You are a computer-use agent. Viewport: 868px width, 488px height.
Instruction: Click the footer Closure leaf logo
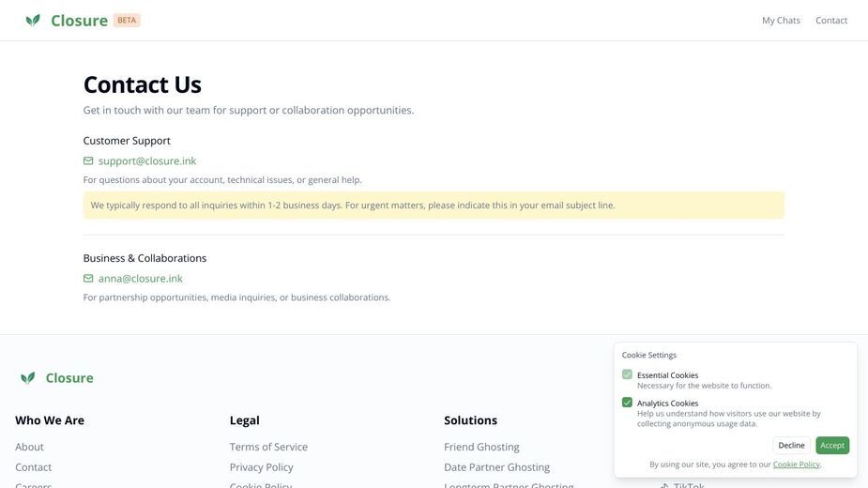[27, 378]
